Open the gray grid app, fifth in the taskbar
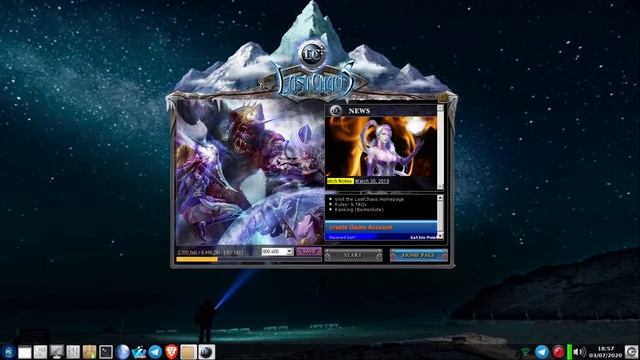 coord(73,352)
